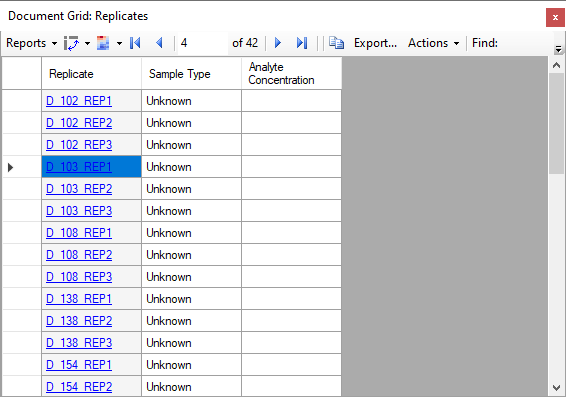Click the current row number field

click(203, 43)
